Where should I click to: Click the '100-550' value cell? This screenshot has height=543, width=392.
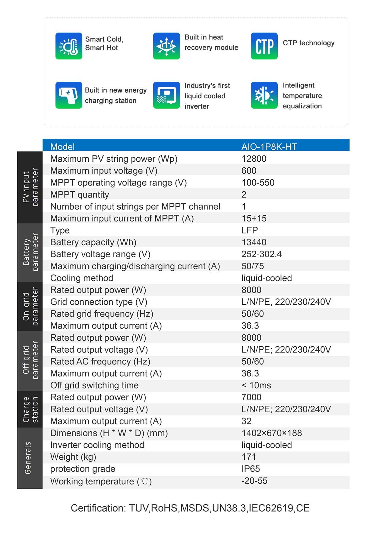click(258, 183)
